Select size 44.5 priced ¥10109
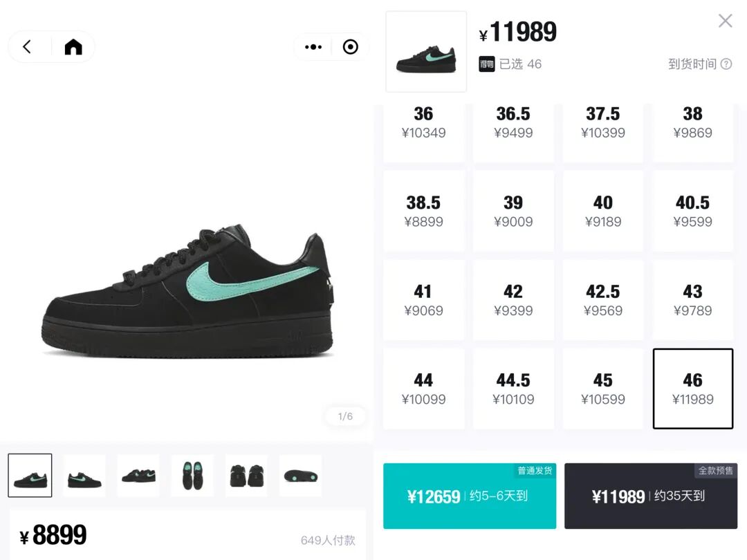Screen dimensions: 747x560 513,389
